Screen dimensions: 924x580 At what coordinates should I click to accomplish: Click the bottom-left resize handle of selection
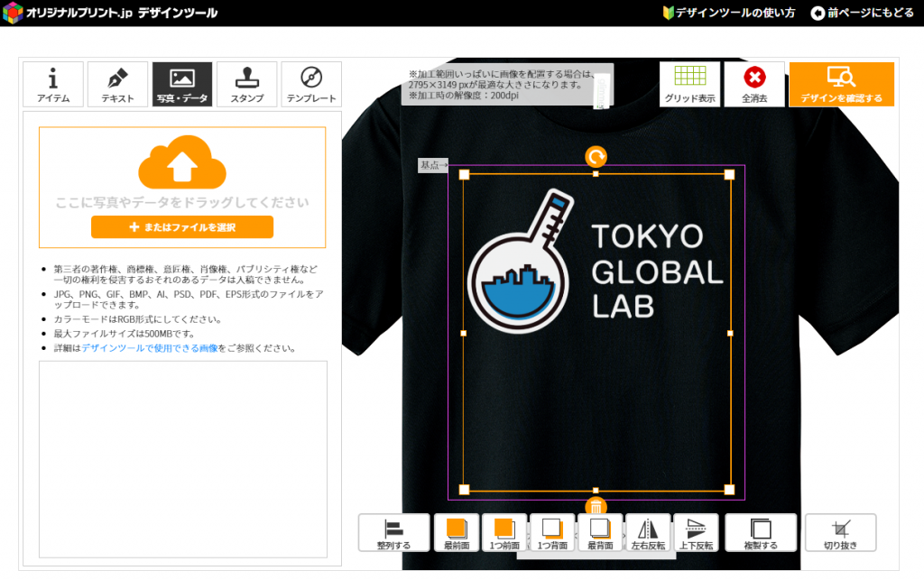coord(464,489)
